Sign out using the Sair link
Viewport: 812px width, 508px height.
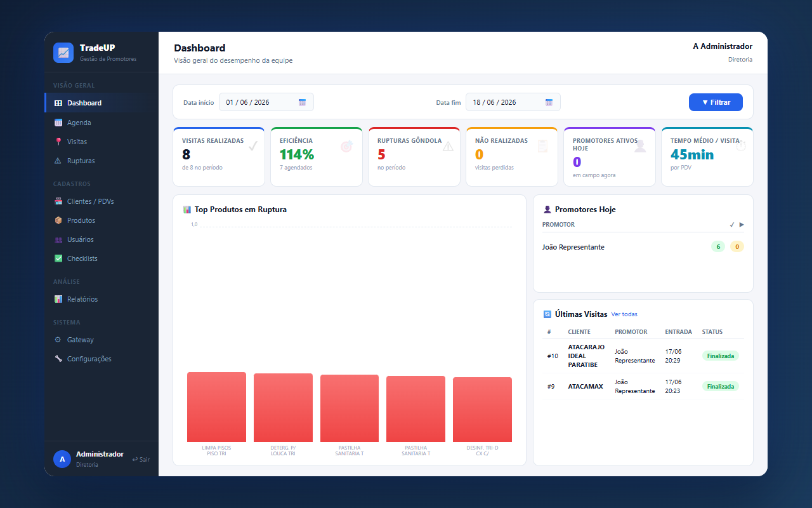point(141,459)
